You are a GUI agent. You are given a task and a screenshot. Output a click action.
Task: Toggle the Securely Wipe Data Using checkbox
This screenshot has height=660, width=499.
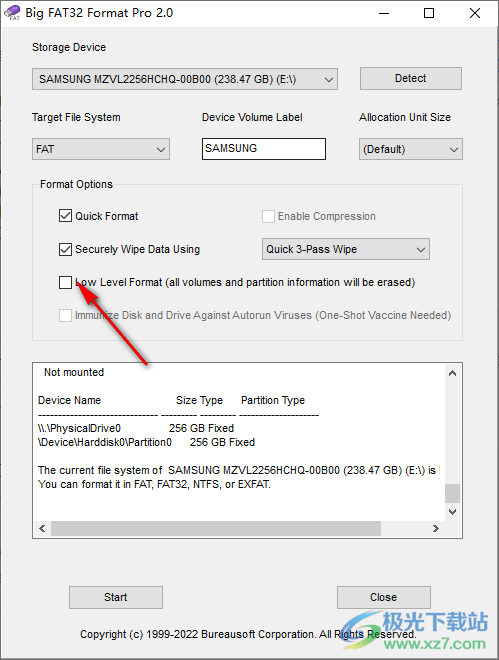[65, 249]
